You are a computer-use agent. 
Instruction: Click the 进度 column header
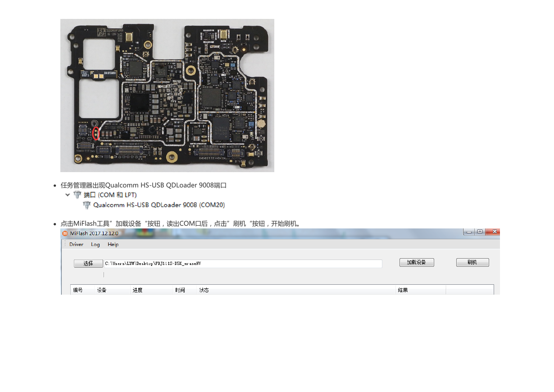pos(152,290)
